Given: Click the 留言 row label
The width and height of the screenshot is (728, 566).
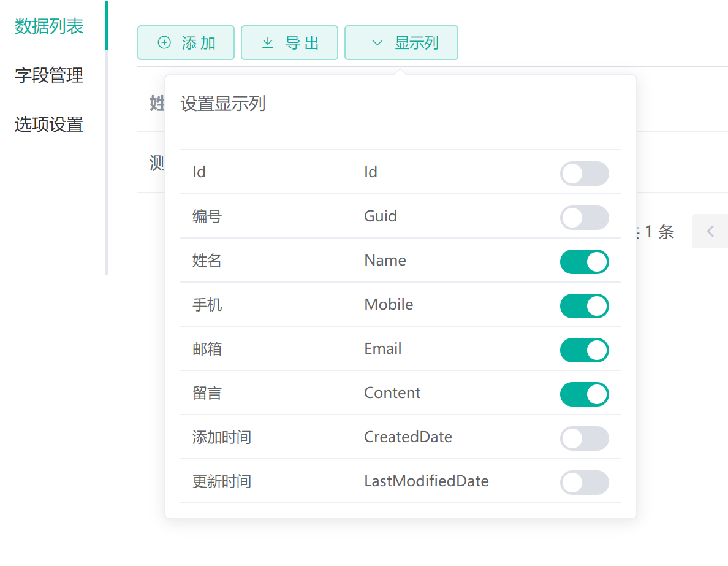Looking at the screenshot, I should [207, 393].
